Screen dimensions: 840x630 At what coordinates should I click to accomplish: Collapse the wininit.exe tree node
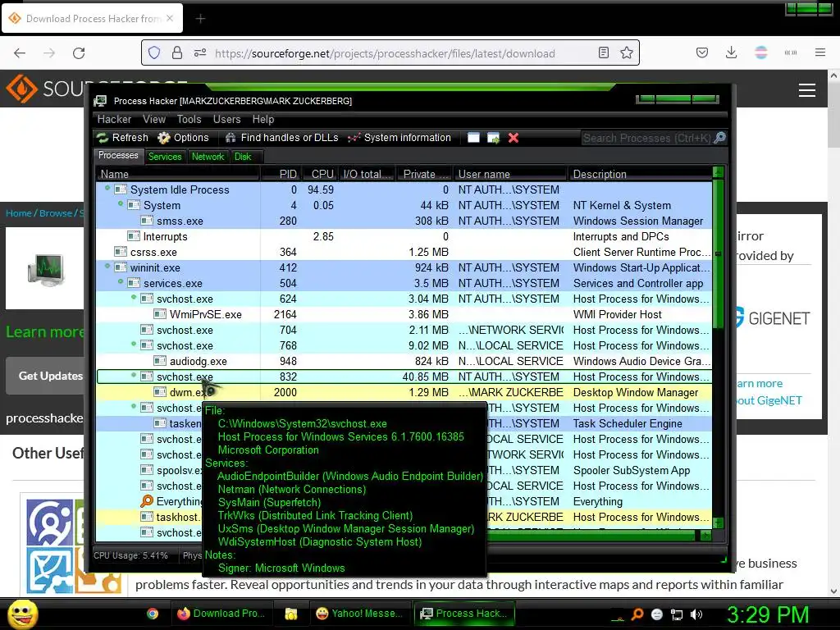107,266
